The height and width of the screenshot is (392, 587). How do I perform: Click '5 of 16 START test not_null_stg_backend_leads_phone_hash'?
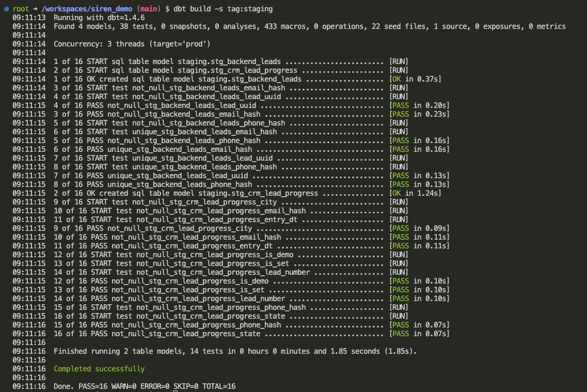pyautogui.click(x=169, y=123)
